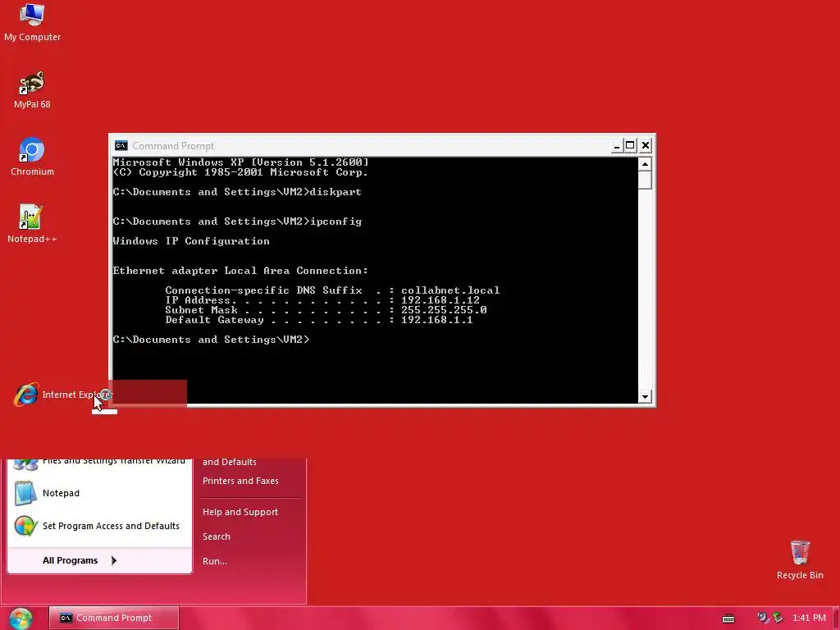Image resolution: width=840 pixels, height=630 pixels.
Task: Click the Internet Explorer icon being dragged
Action: coord(25,395)
